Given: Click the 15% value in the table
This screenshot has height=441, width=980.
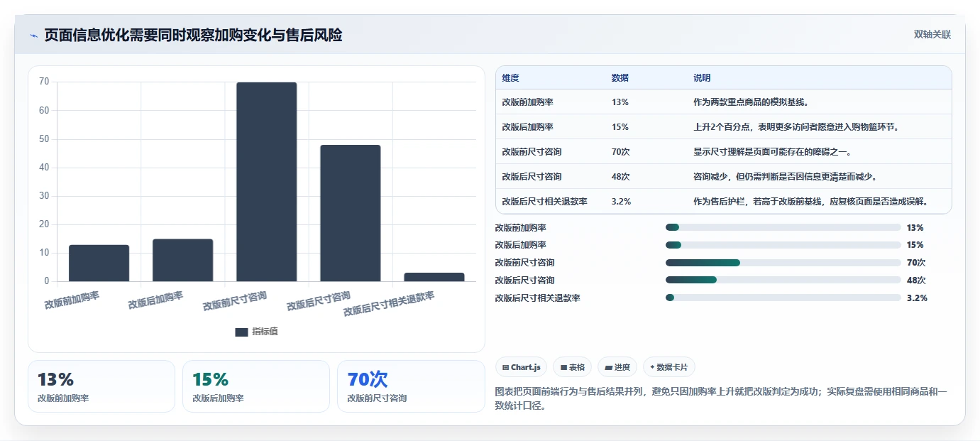Looking at the screenshot, I should click(620, 127).
